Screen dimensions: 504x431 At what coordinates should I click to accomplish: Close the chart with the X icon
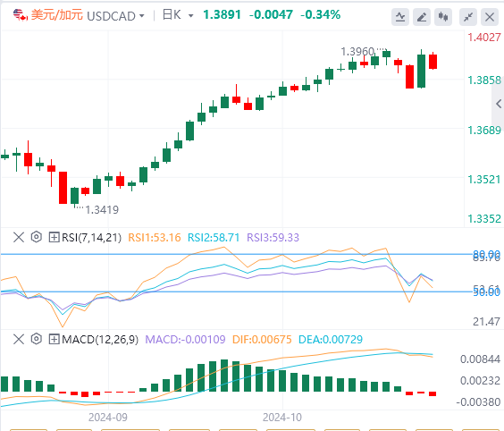[490, 17]
